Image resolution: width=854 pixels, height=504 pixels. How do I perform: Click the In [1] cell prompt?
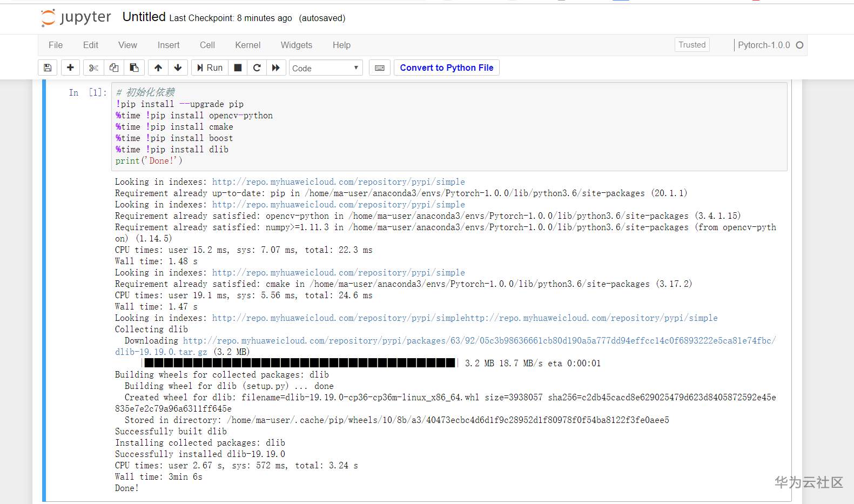[88, 93]
